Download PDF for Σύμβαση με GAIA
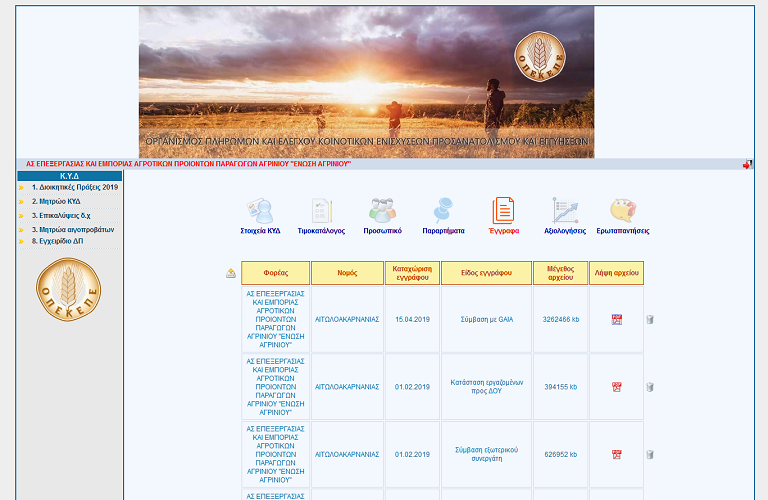The width and height of the screenshot is (768, 500). (616, 320)
